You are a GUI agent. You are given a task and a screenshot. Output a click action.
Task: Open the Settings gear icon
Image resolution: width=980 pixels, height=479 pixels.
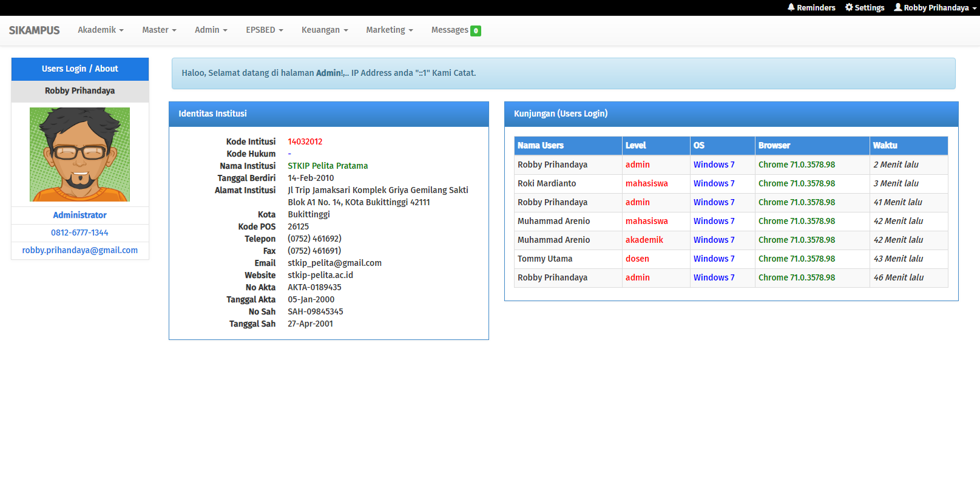(849, 7)
